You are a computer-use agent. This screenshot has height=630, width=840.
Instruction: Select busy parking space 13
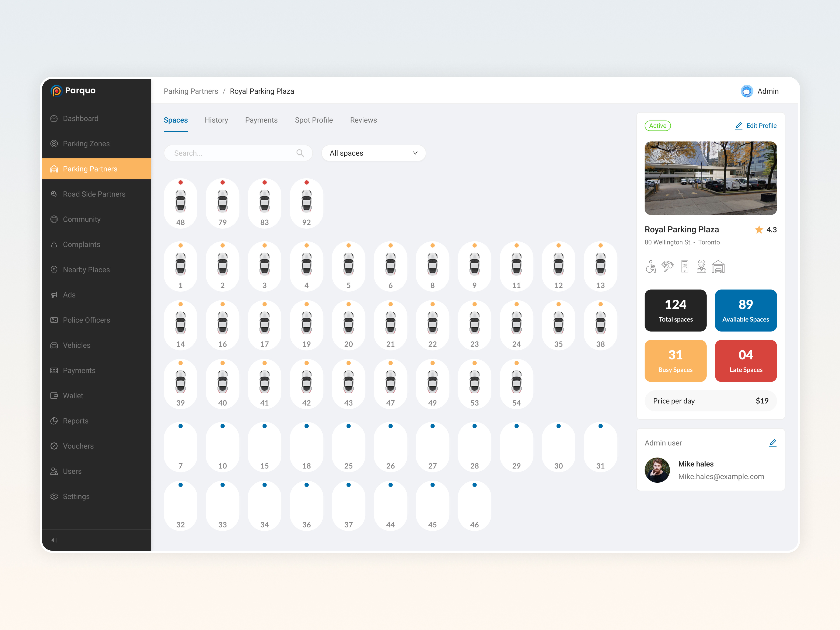(600, 267)
